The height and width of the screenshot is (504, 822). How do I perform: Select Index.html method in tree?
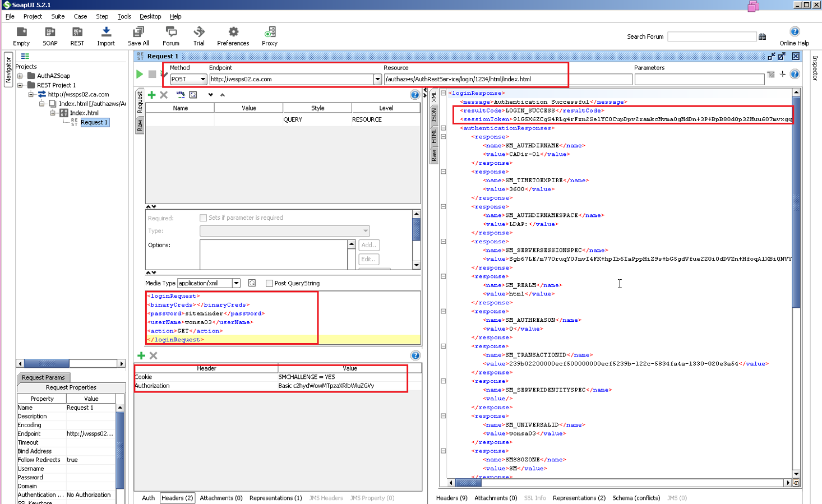[x=84, y=113]
